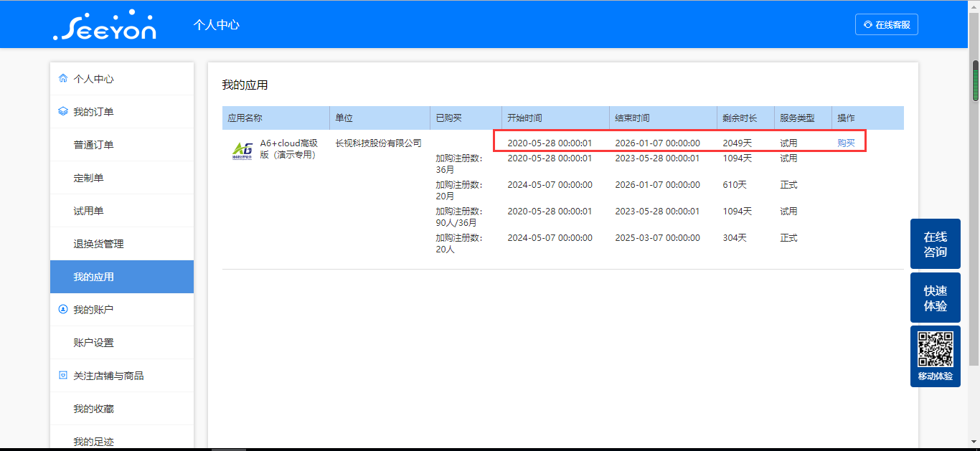The image size is (980, 451).
Task: Click the company name 长视科技股份有限公司
Action: [x=379, y=143]
